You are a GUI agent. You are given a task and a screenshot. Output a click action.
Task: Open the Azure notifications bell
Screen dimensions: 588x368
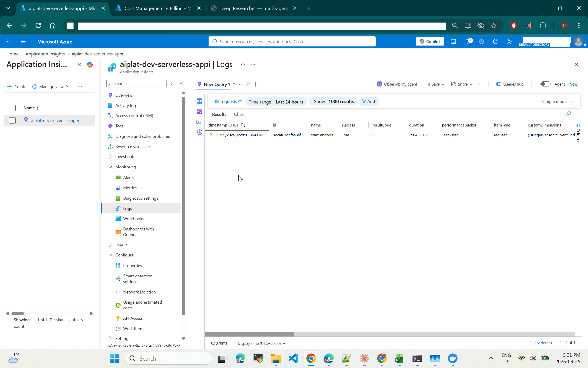pos(468,42)
